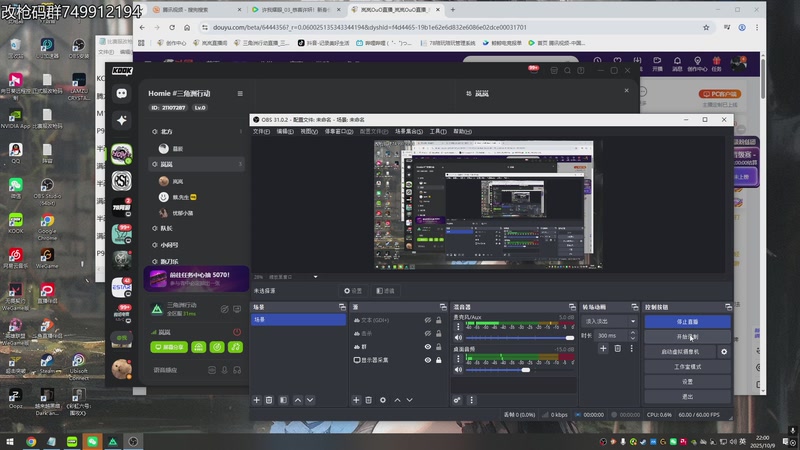Undock the sources panel via float icon
The image size is (800, 450).
point(443,307)
